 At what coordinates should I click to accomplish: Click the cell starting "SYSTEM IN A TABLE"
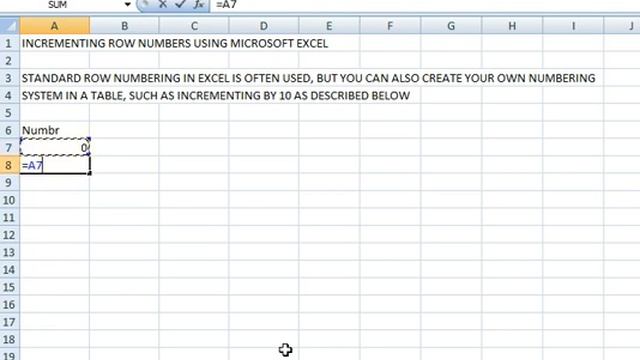pyautogui.click(x=216, y=96)
